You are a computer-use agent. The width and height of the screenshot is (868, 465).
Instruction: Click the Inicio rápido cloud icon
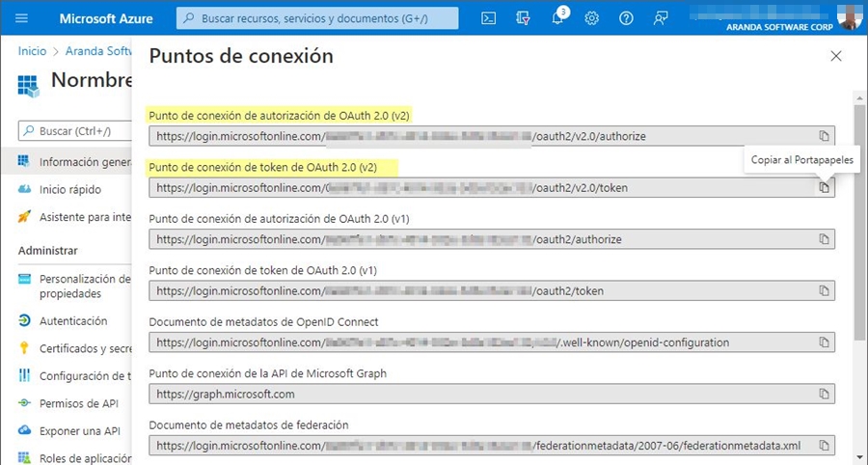point(24,189)
